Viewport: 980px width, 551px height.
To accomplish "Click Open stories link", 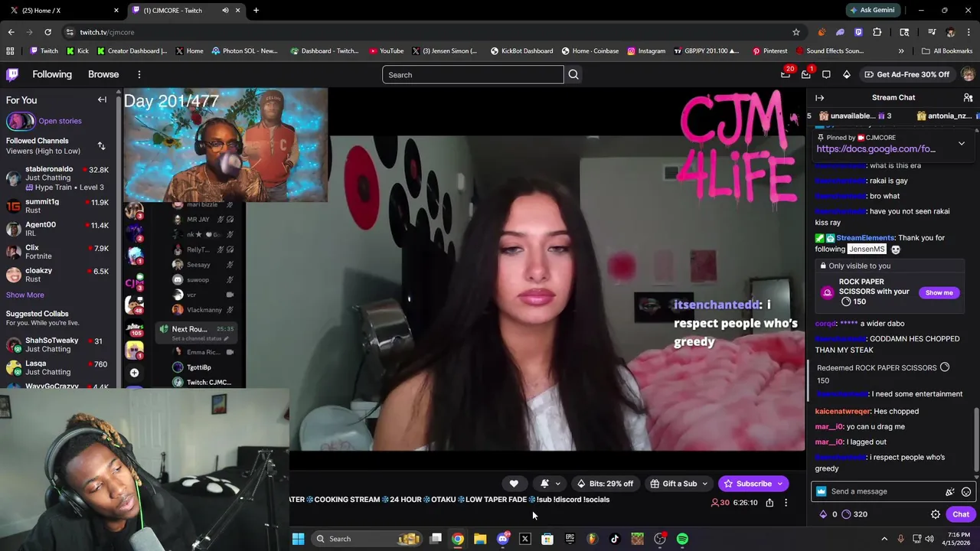I will point(60,121).
